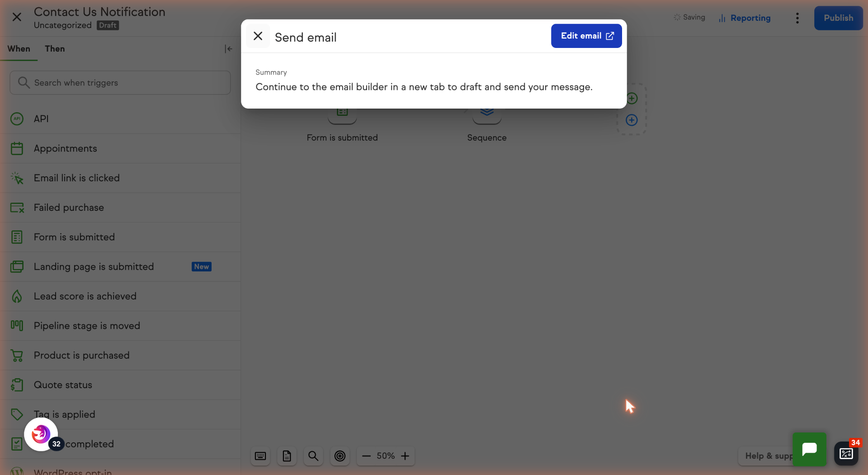Zoom in with the plus button
This screenshot has width=868, height=475.
tap(405, 456)
